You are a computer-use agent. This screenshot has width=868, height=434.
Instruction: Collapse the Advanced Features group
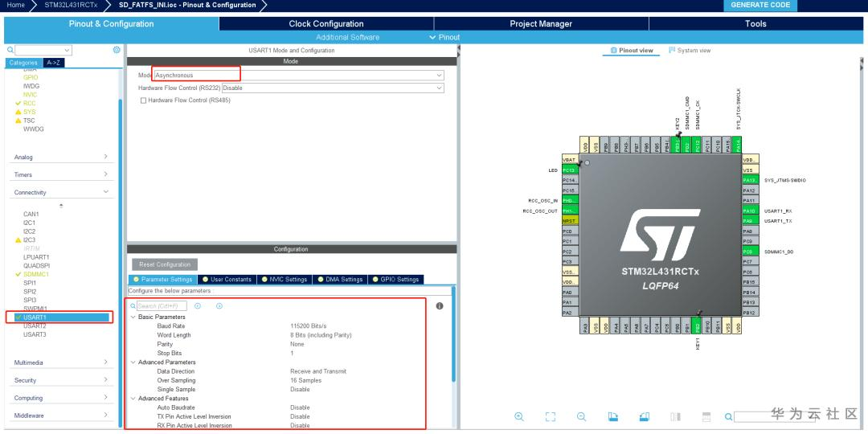tap(133, 399)
